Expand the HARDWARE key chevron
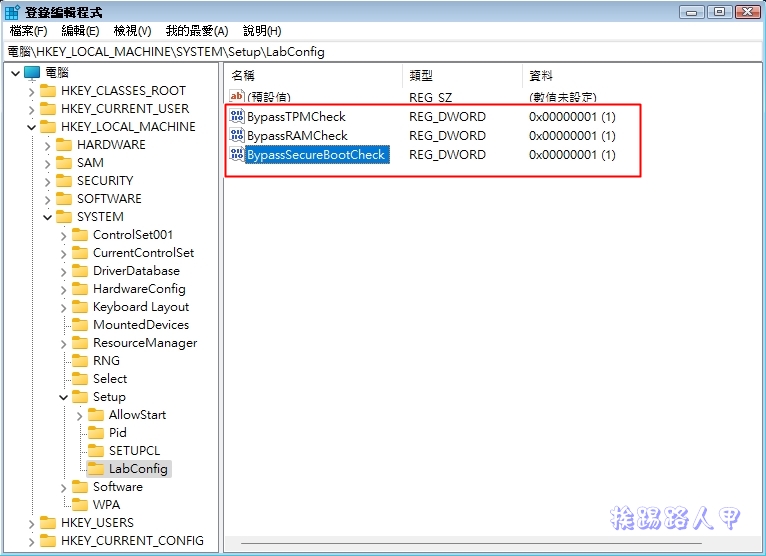 click(47, 146)
